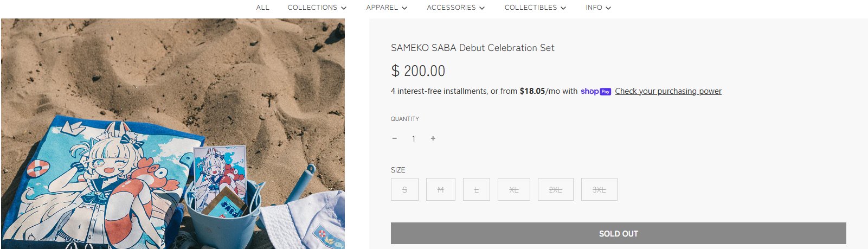
Task: Choose the XL size option
Action: [514, 190]
